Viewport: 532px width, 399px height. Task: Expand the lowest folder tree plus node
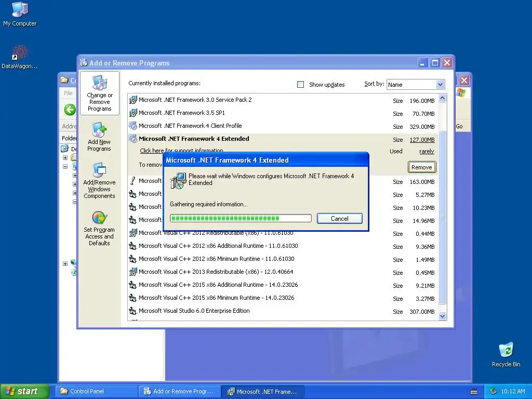(x=65, y=263)
